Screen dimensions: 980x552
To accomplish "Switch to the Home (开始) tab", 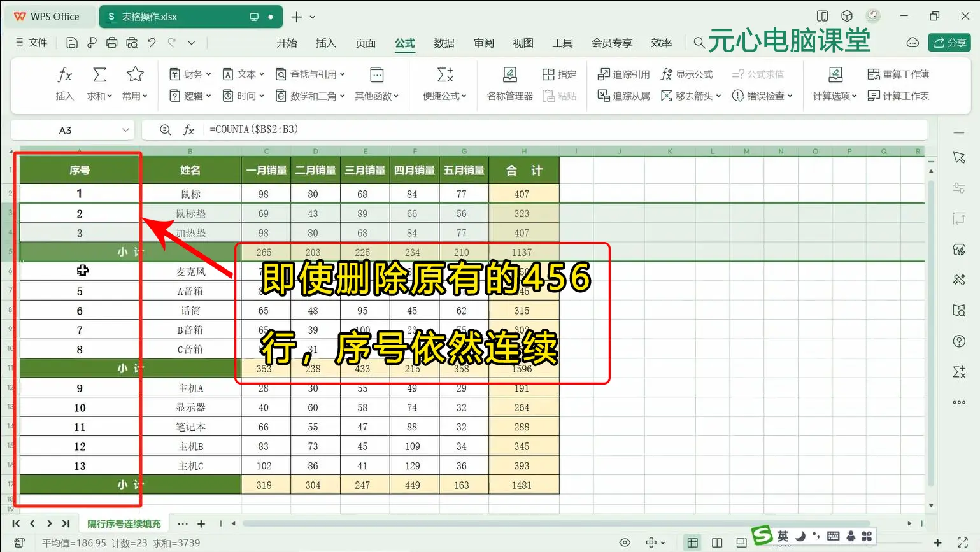I will [287, 43].
